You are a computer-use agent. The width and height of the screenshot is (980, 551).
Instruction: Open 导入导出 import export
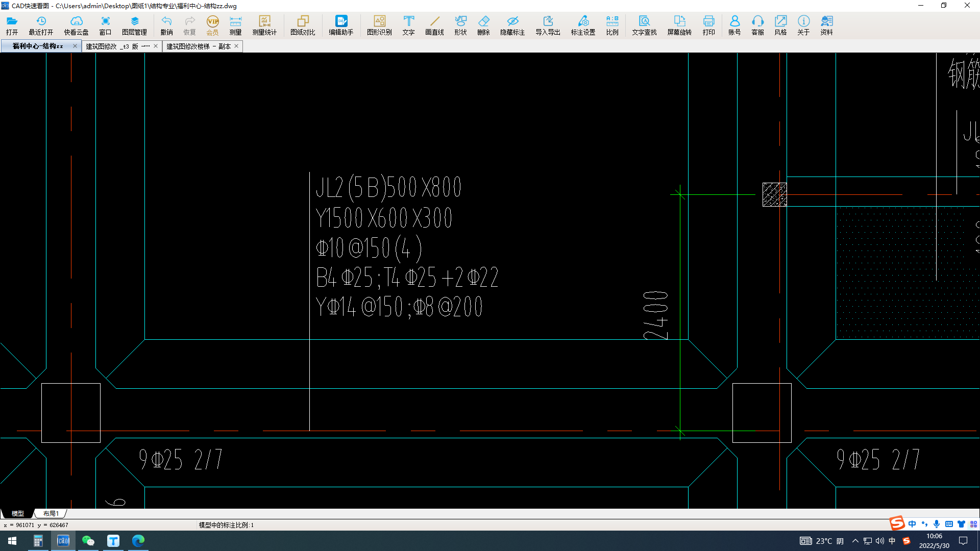548,26
